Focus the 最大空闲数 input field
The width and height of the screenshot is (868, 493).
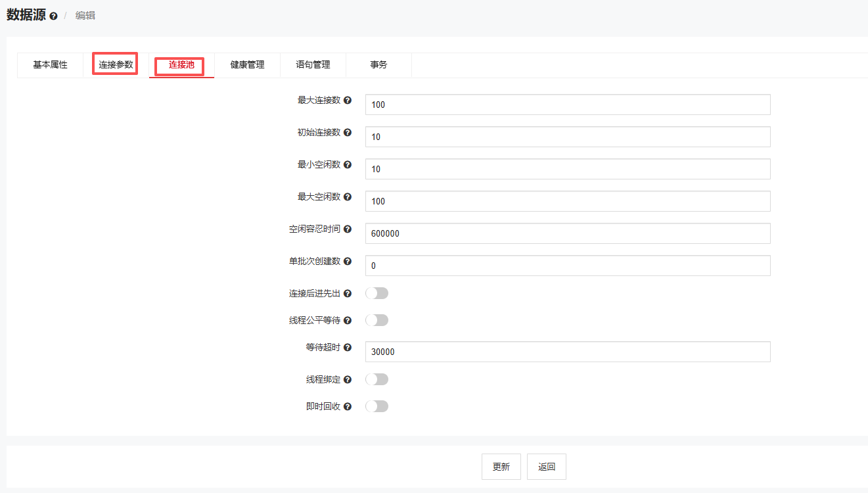pos(568,201)
